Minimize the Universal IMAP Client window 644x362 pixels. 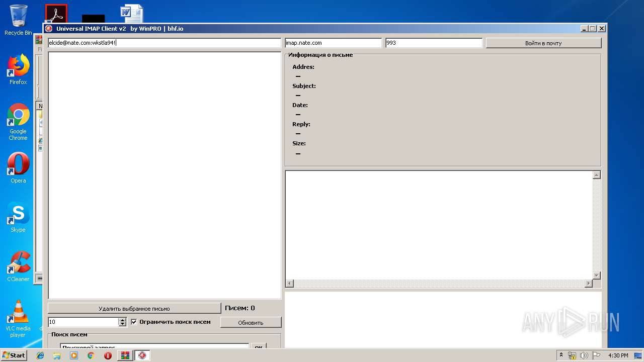tap(584, 29)
